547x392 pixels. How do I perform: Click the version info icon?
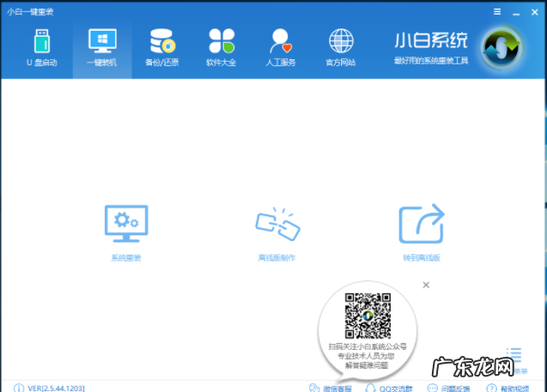click(19, 389)
